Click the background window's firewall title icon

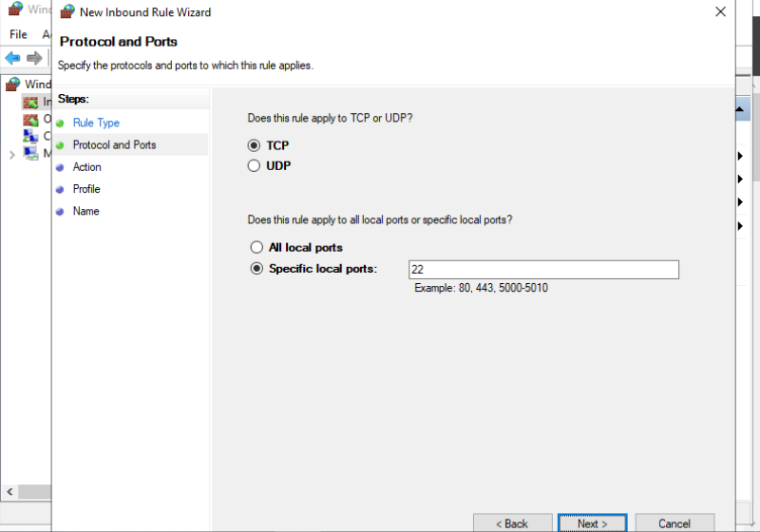[15, 9]
